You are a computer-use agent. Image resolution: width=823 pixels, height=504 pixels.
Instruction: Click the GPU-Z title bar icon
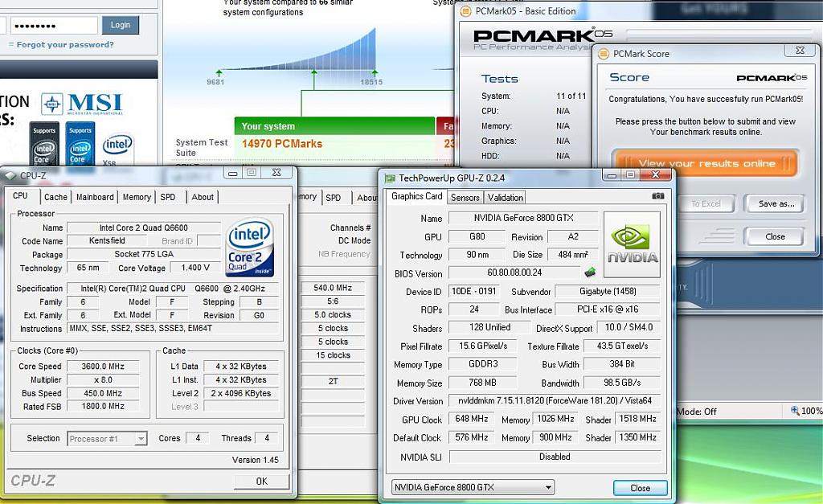390,178
